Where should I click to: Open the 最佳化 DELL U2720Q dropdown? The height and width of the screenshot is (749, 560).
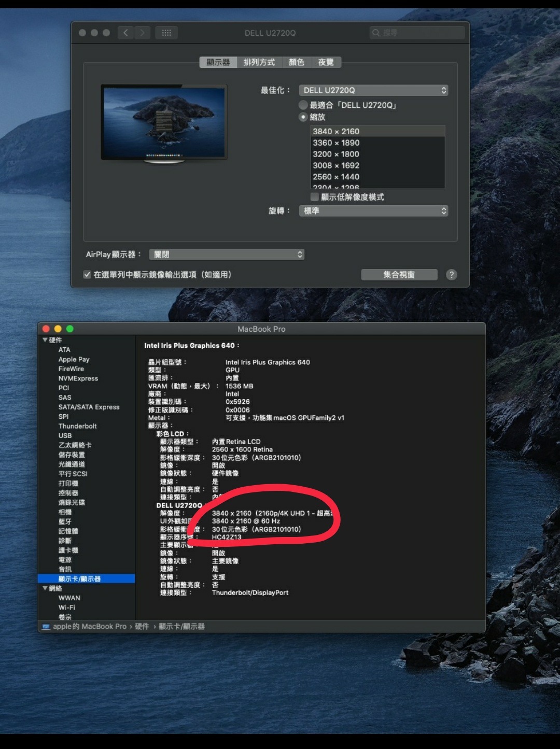click(x=373, y=90)
